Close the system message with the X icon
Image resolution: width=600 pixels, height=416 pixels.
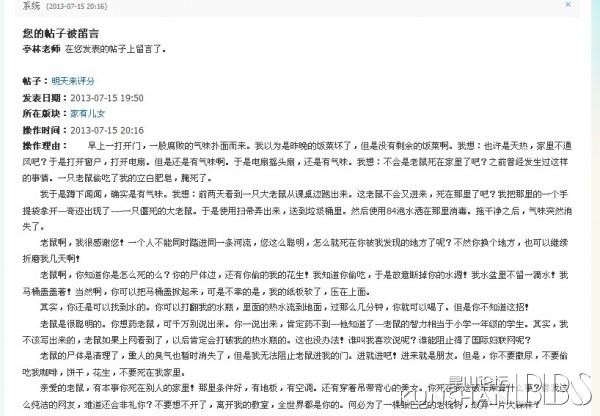tap(568, 5)
